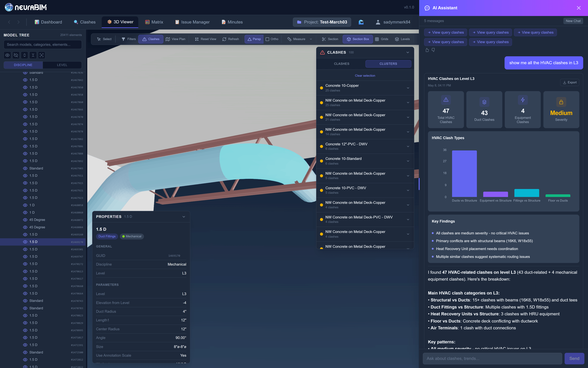This screenshot has height=368, width=588.
Task: Click Clear selection link
Action: click(x=365, y=76)
